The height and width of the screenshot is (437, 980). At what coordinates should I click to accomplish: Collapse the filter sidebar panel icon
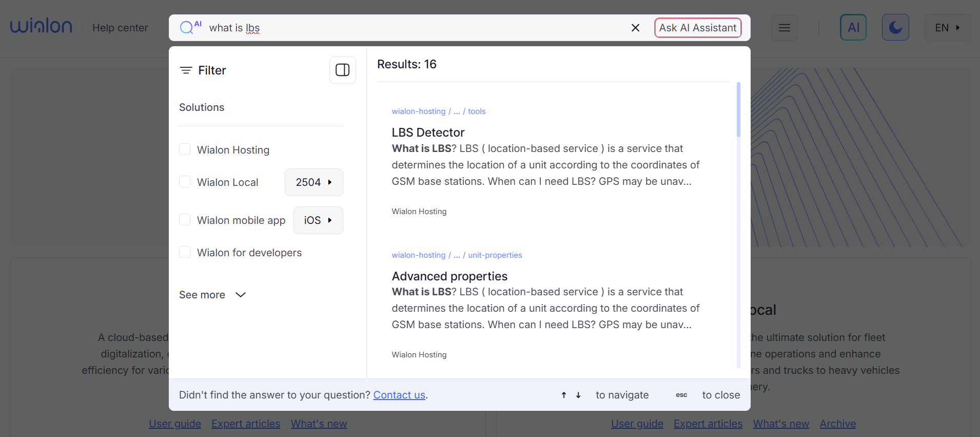[342, 70]
